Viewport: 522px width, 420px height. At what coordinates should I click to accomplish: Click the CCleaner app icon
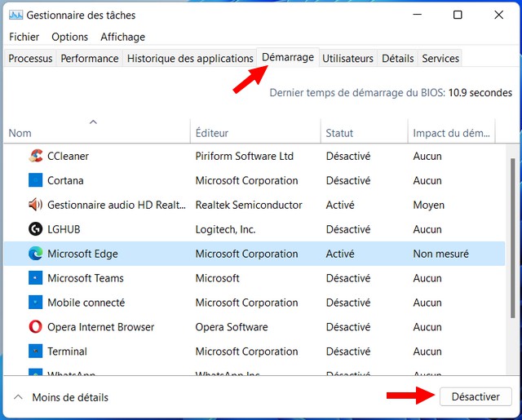point(35,156)
